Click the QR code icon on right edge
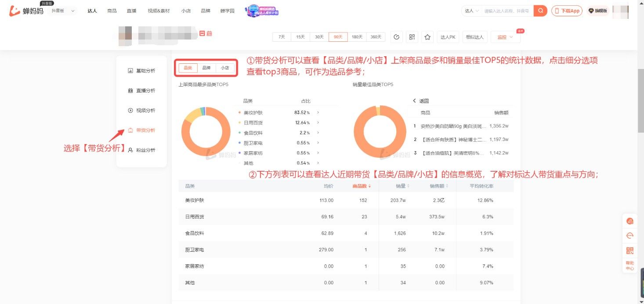 (630, 250)
